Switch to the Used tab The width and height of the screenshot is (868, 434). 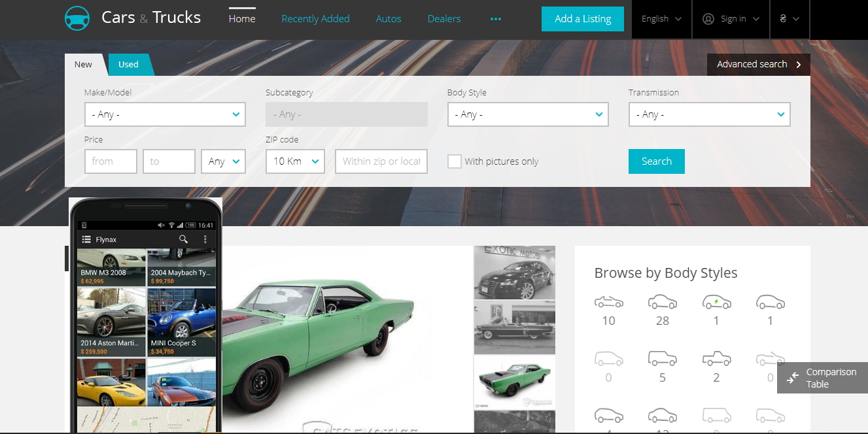[129, 65]
